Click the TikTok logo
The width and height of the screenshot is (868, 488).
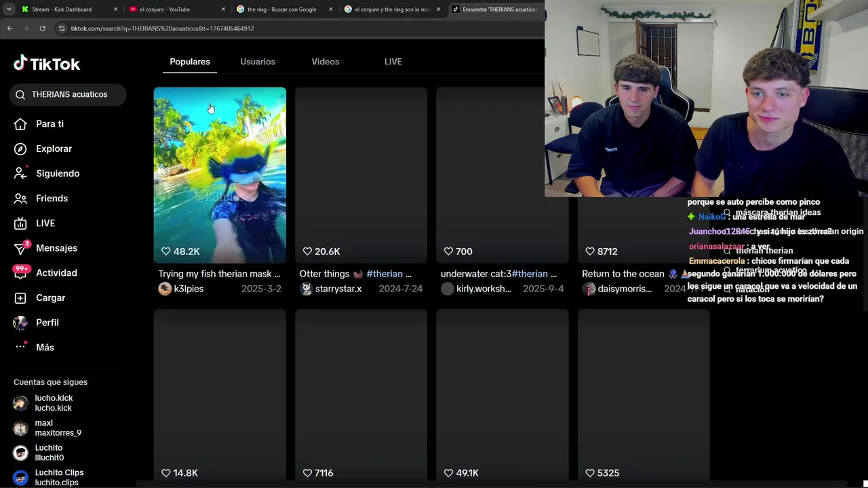tap(47, 64)
